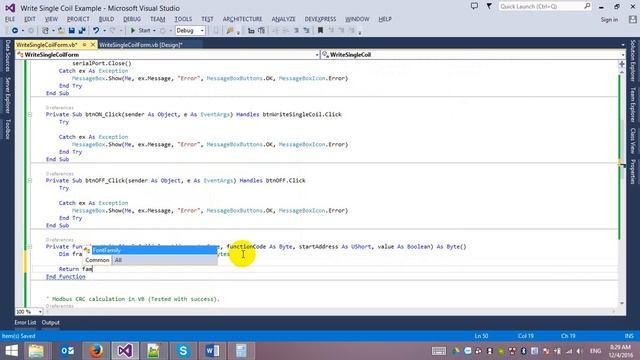This screenshot has width=640, height=360.
Task: Open the DEBUG menu
Action: pos(132,19)
